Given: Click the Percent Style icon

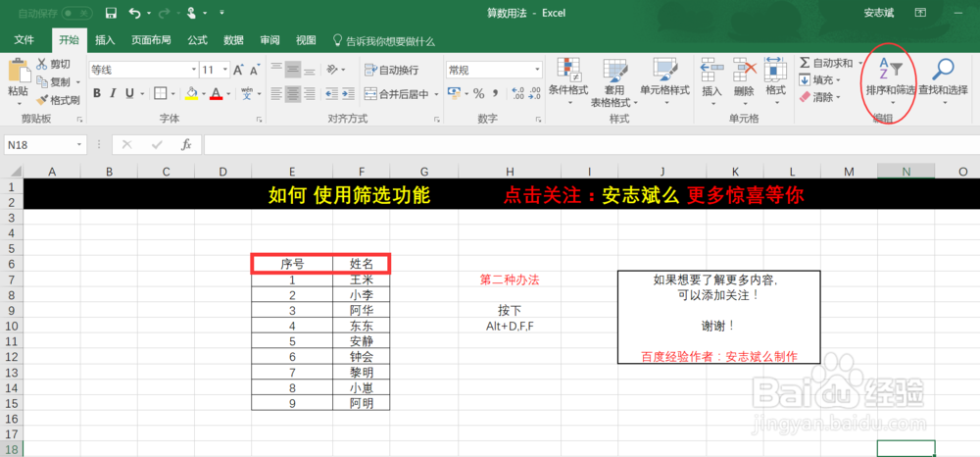Looking at the screenshot, I should (x=479, y=94).
